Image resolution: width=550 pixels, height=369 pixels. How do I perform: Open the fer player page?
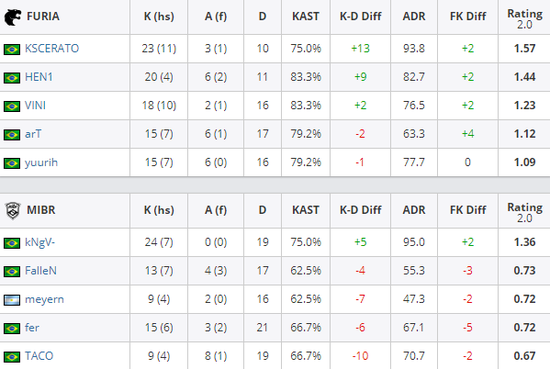[x=32, y=328]
